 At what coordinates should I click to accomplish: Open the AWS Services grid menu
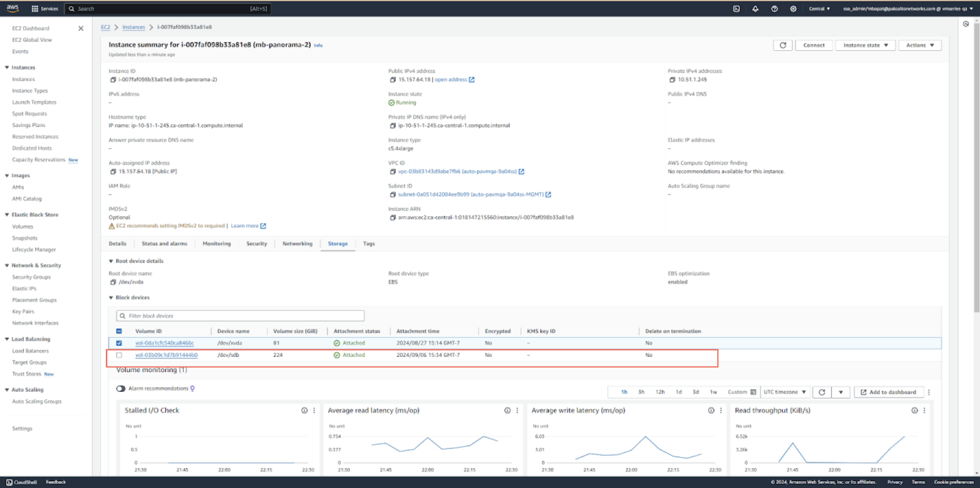(35, 8)
